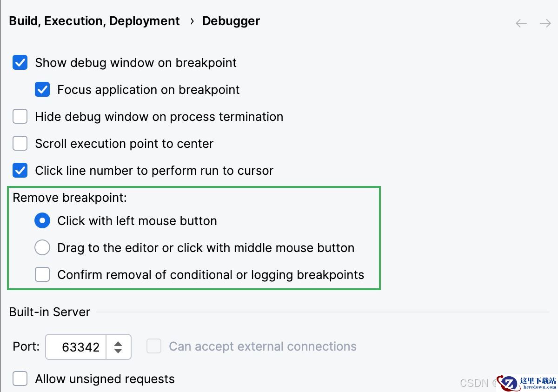The image size is (558, 392).
Task: Go back using the left arrow icon
Action: 521,23
